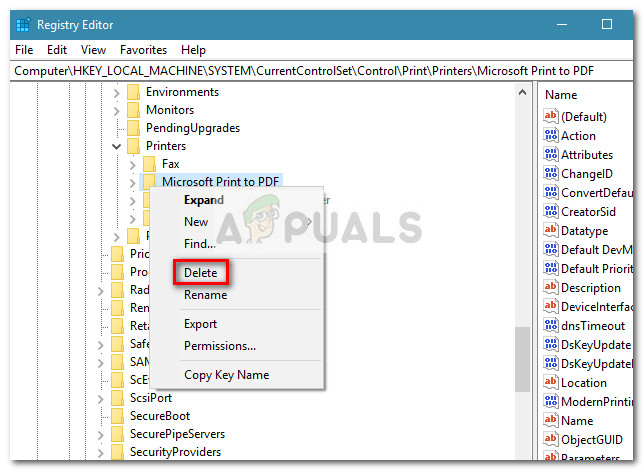Screen dimensions: 644x471
Task: Click the (Default) string value icon
Action: [x=551, y=116]
